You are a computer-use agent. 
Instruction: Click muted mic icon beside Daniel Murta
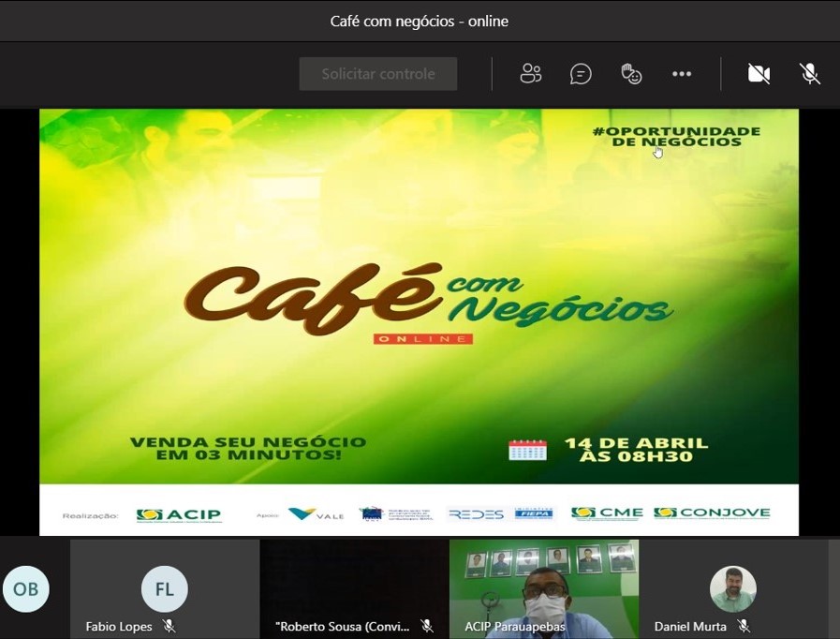744,626
